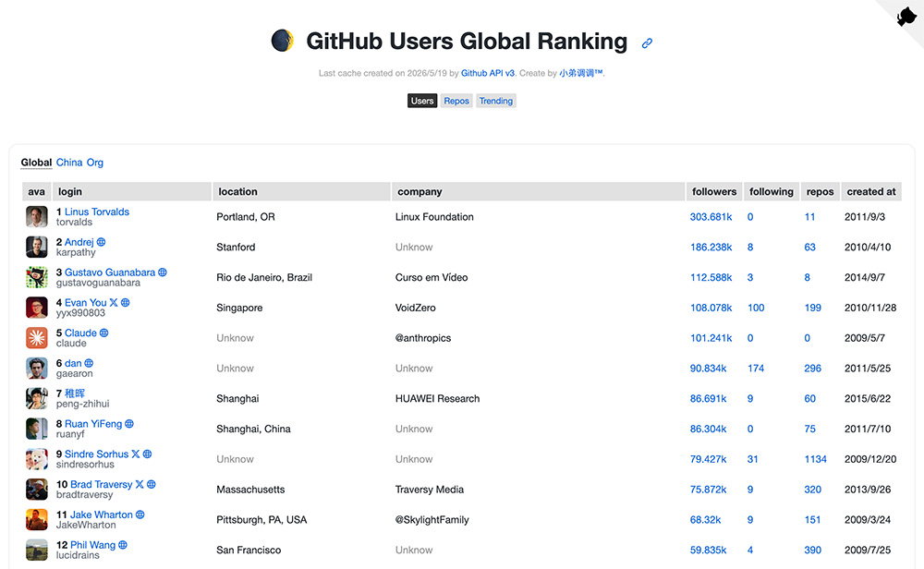Open Gustavo Guanabara profile link

pyautogui.click(x=110, y=272)
